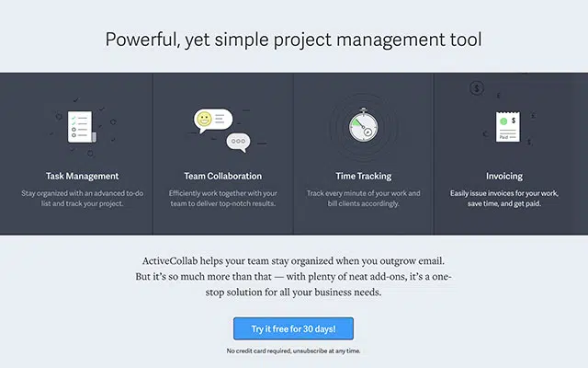588x368 pixels.
Task: Click the 'Efficiently work together' description text
Action: (x=222, y=198)
